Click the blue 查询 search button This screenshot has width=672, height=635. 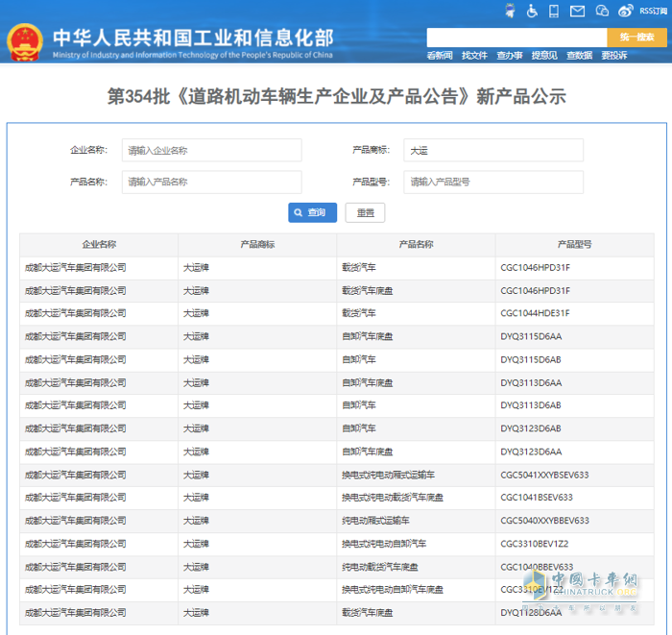tap(312, 212)
